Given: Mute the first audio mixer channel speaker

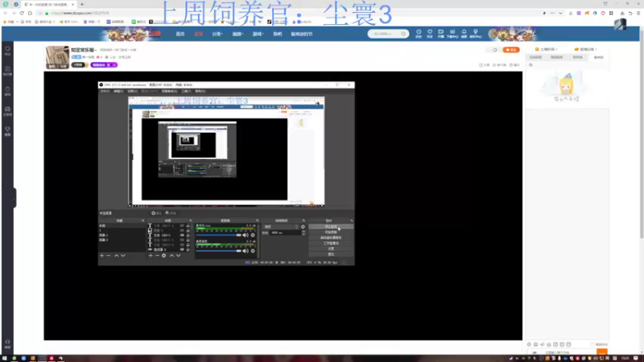Looking at the screenshot, I should (x=246, y=235).
